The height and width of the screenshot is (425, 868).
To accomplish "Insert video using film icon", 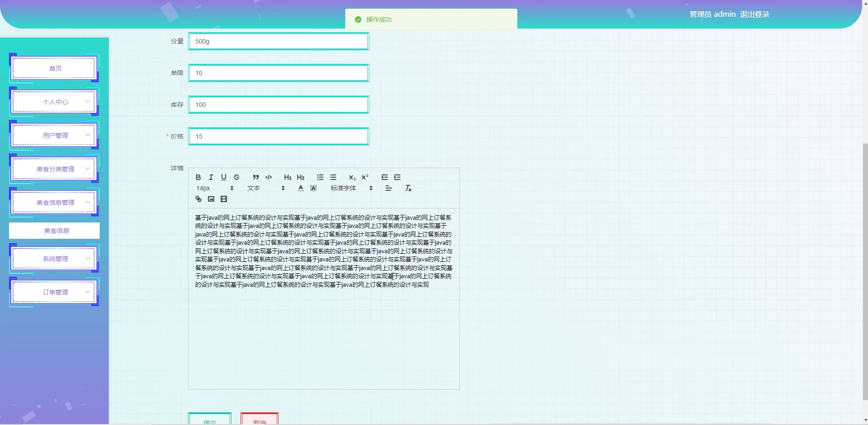I will tap(224, 199).
